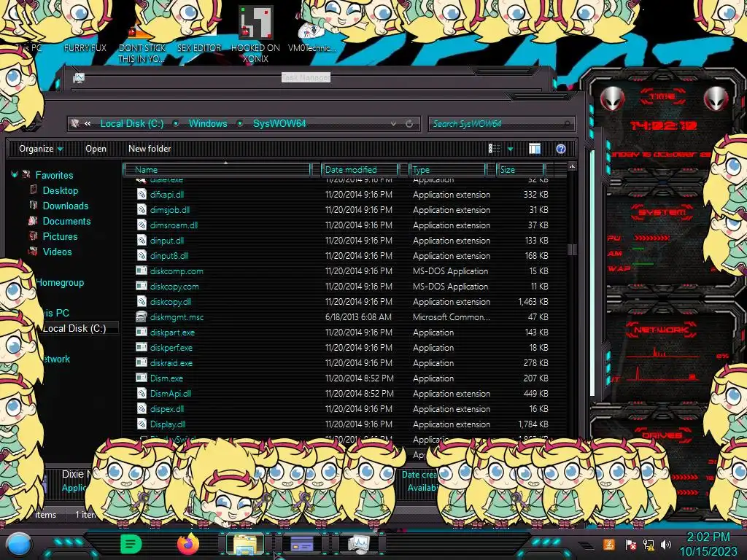Navigate to the Windows breadcrumb
This screenshot has width=747, height=560.
pyautogui.click(x=208, y=124)
